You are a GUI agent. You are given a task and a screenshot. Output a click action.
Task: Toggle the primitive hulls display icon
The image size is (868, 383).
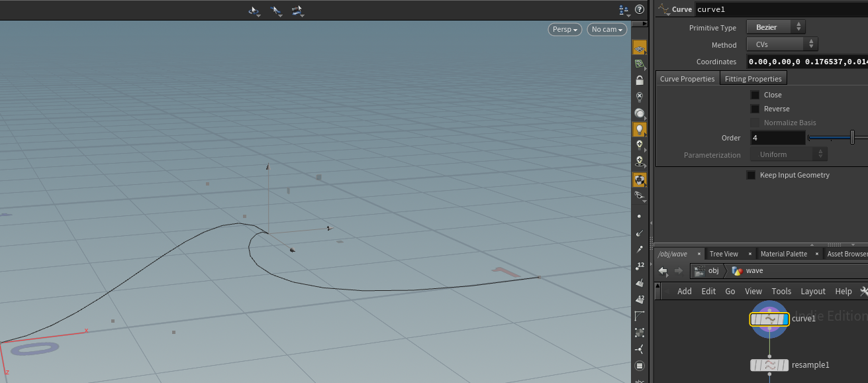pos(639,316)
